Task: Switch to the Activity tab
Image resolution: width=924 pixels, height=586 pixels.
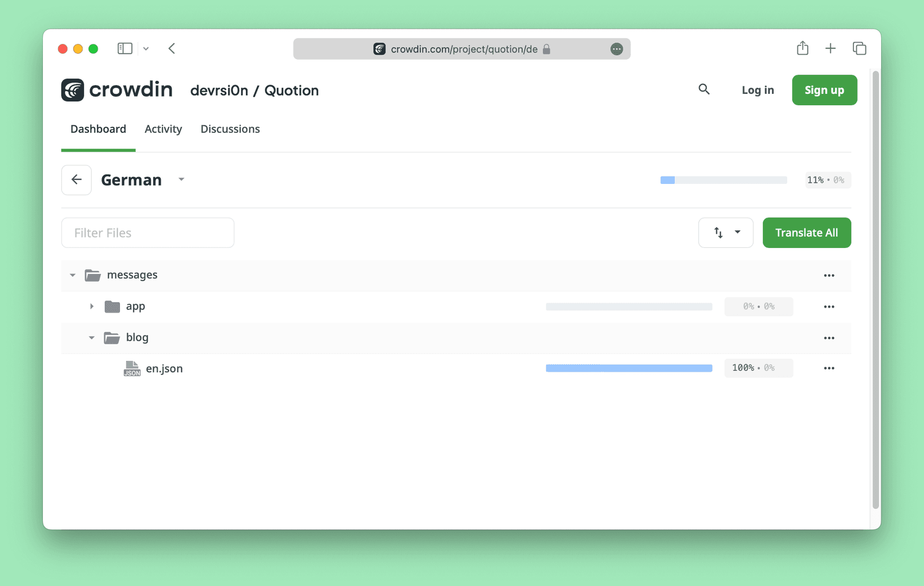Action: point(163,129)
